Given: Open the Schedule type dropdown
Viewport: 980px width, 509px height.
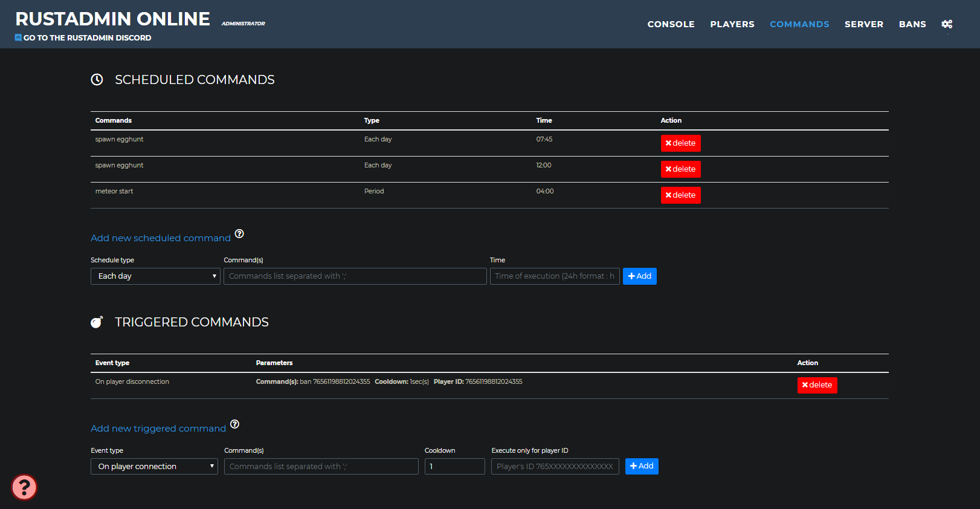Looking at the screenshot, I should pos(155,276).
